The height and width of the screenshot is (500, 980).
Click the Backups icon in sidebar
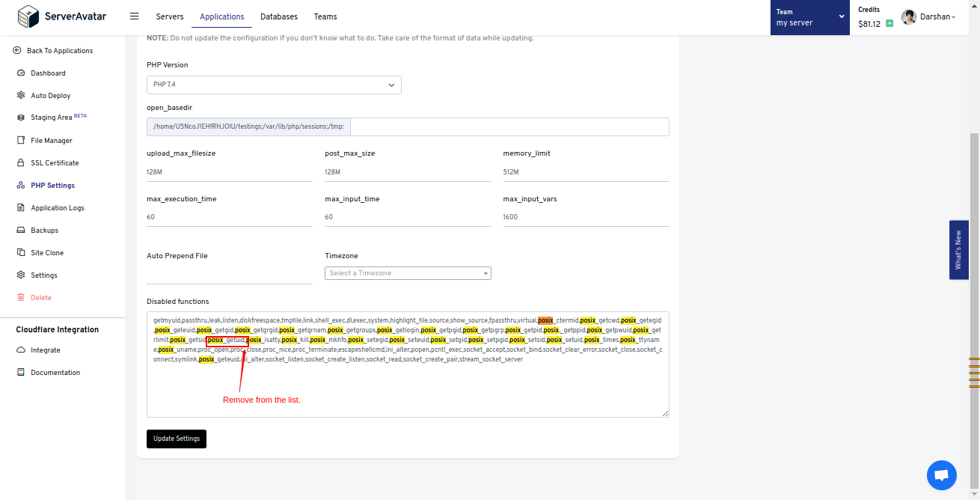(21, 230)
